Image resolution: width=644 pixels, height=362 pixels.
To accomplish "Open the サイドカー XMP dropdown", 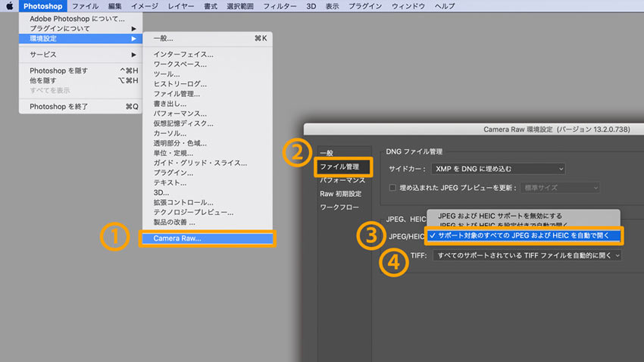I will pyautogui.click(x=499, y=169).
